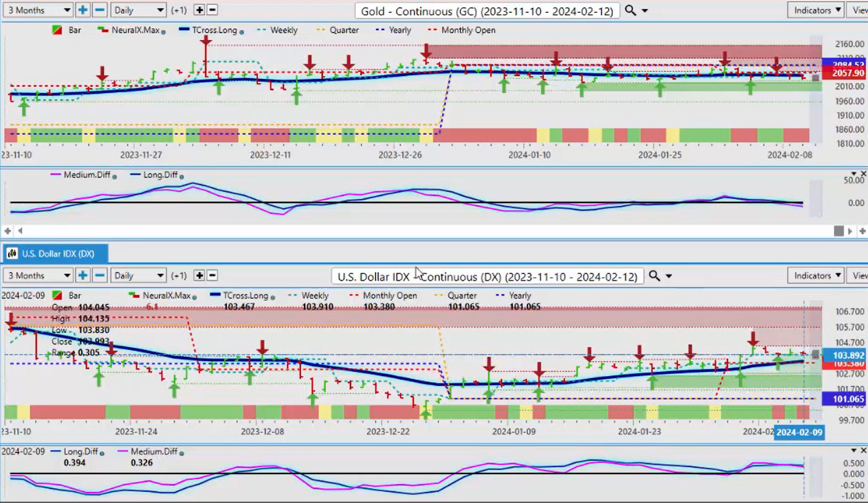Image resolution: width=868 pixels, height=503 pixels.
Task: Click the Gold - Continuous (GC) symbol field
Action: point(486,10)
